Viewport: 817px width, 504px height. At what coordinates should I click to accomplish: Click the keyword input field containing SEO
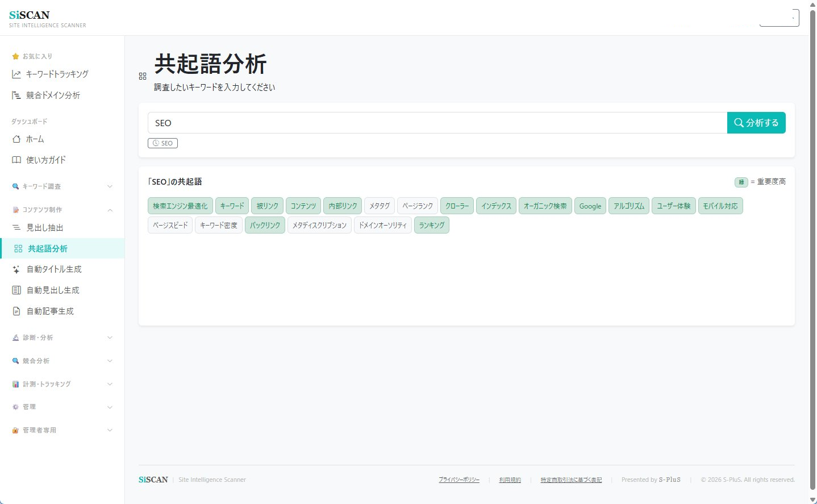tap(437, 123)
